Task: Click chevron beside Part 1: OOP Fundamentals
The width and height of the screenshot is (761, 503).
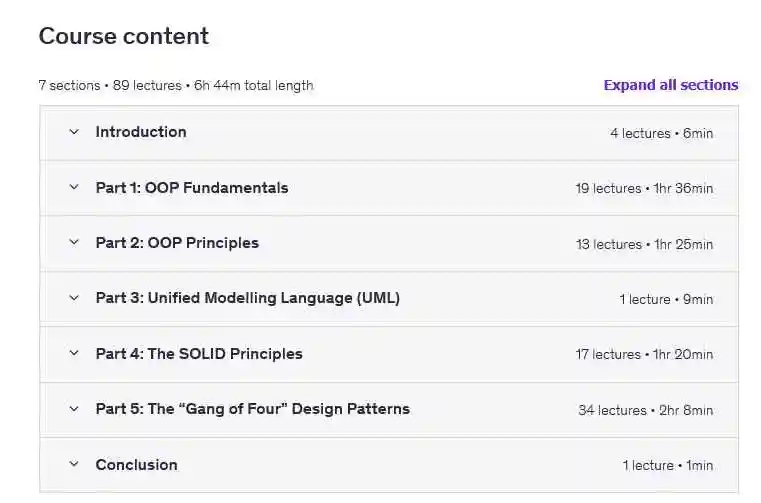Action: 73,187
